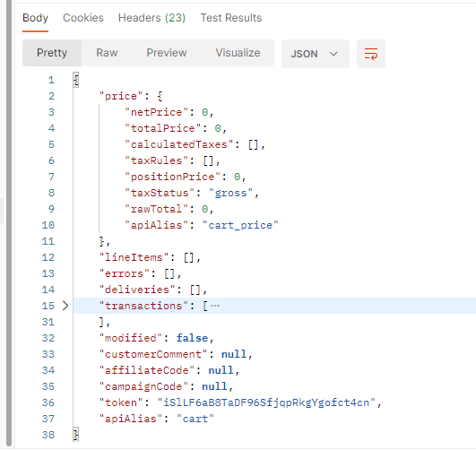This screenshot has width=476, height=450.
Task: Toggle the wrap lines icon
Action: [370, 54]
